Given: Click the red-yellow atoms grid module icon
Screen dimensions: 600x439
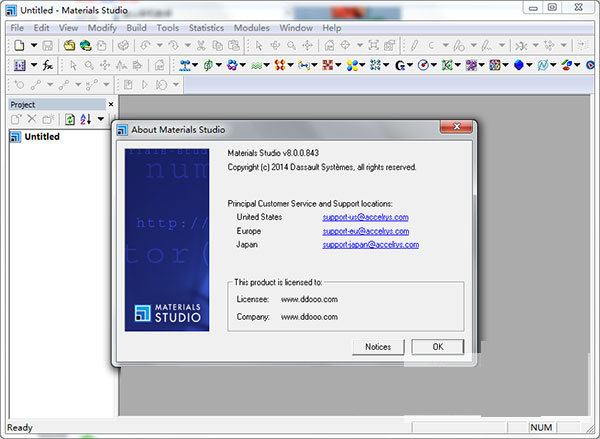Looking at the screenshot, I should coord(280,65).
